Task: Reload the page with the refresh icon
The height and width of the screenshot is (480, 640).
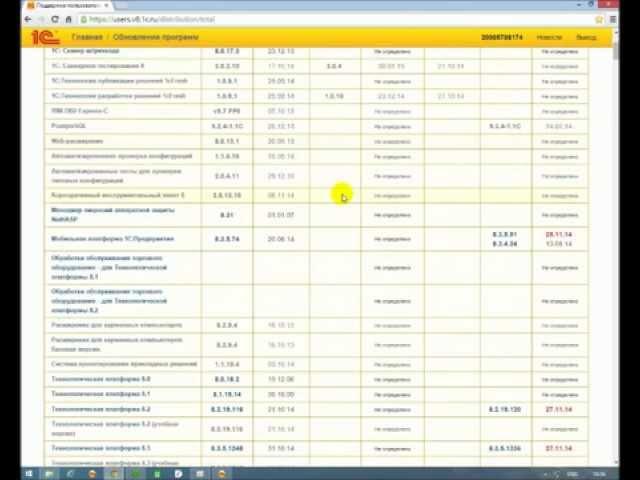Action: click(55, 19)
